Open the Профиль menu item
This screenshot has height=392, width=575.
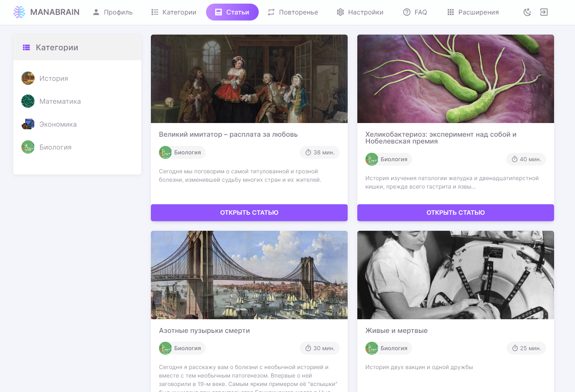pos(113,12)
